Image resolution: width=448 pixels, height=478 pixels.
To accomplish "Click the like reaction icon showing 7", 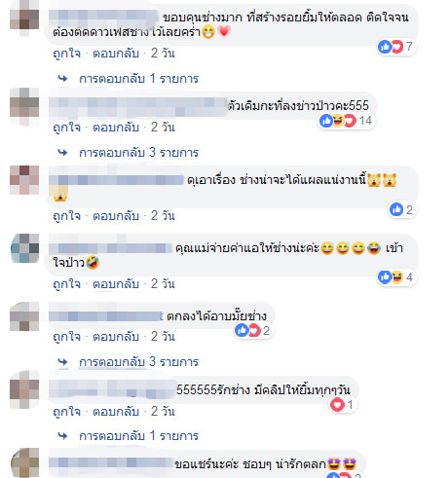I will pos(385,47).
